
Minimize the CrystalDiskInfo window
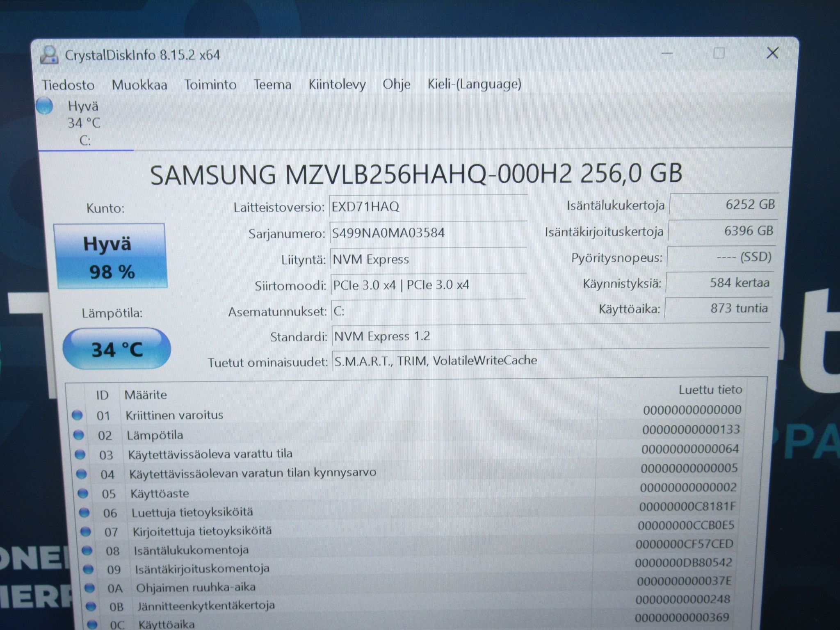[x=667, y=53]
